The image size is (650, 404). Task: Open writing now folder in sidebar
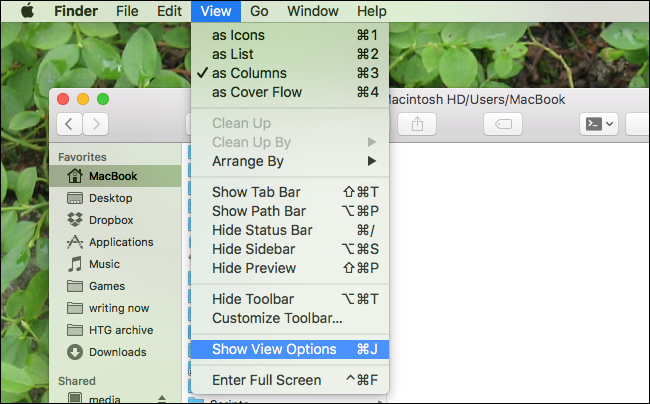pos(115,308)
